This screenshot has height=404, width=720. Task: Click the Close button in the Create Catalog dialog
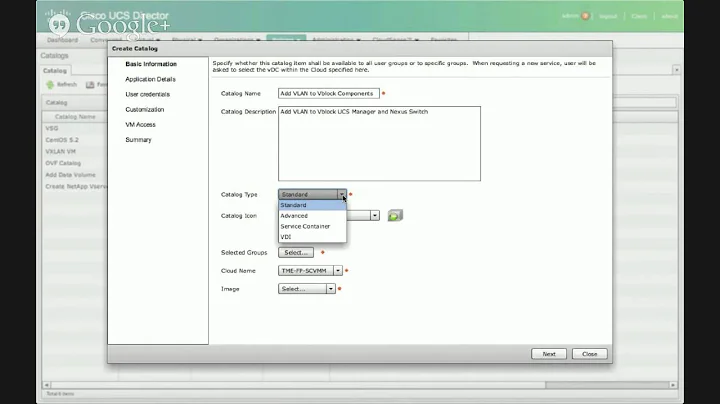point(590,354)
